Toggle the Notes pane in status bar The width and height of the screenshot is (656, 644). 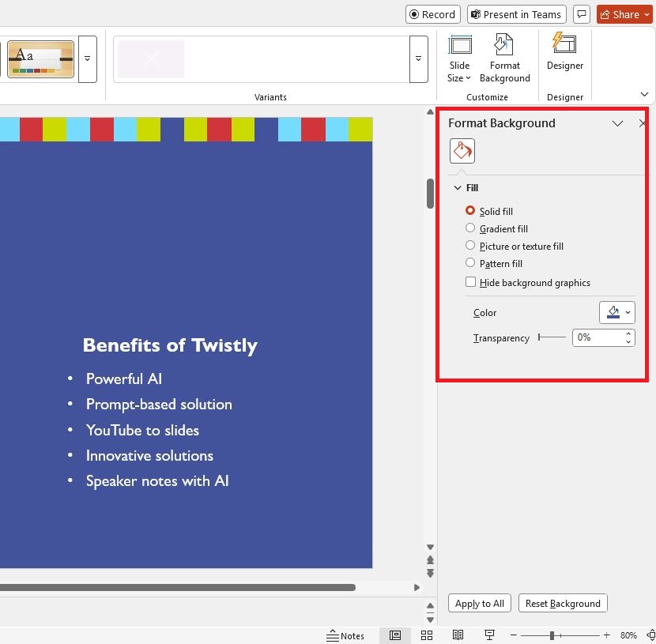coord(345,635)
